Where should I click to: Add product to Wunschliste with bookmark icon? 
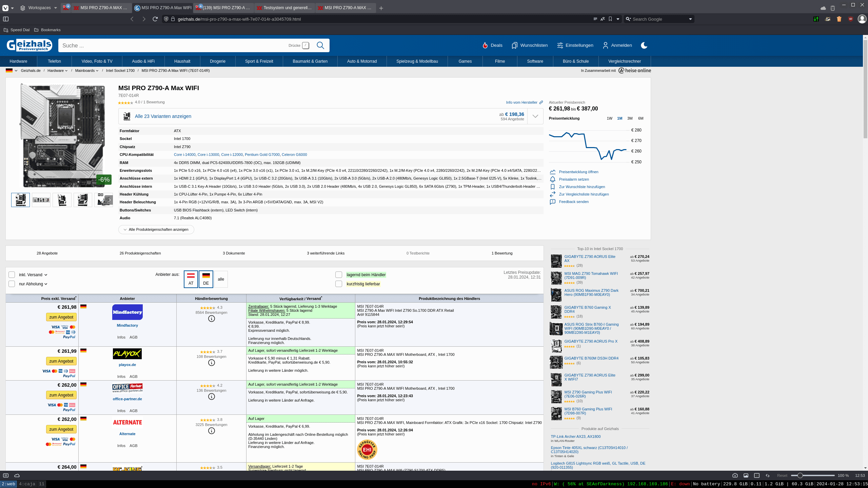(x=553, y=187)
